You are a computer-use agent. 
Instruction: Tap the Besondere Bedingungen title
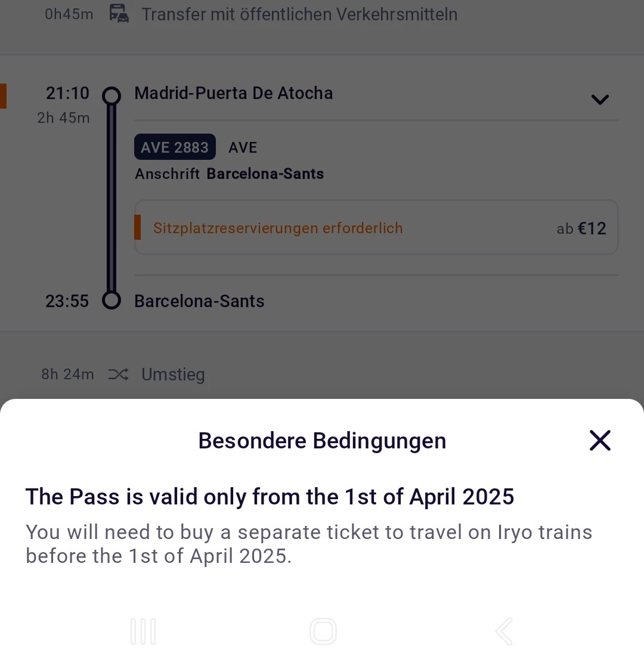click(x=322, y=441)
